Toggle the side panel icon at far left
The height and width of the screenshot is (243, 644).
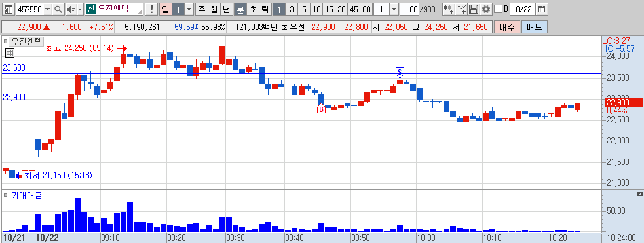(x=8, y=9)
